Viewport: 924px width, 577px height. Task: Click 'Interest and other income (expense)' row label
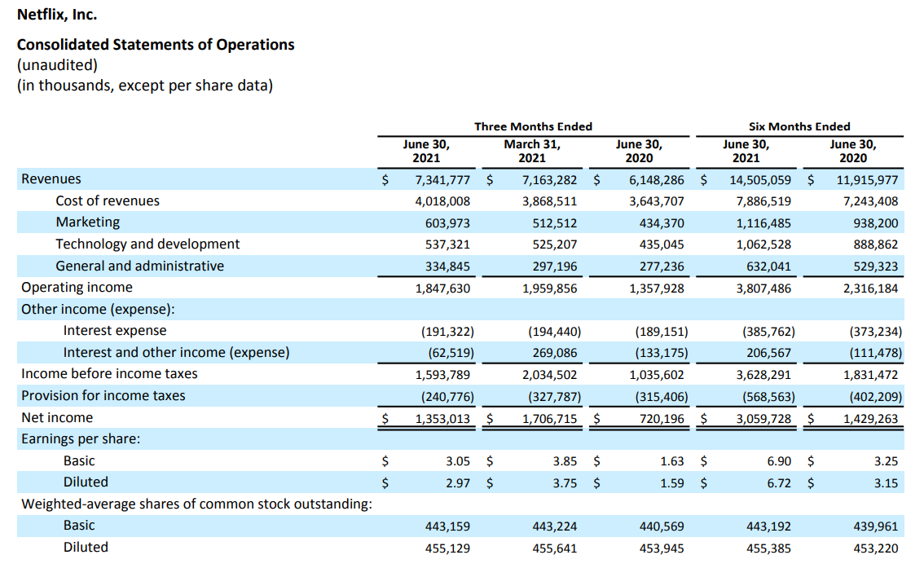pos(177,352)
